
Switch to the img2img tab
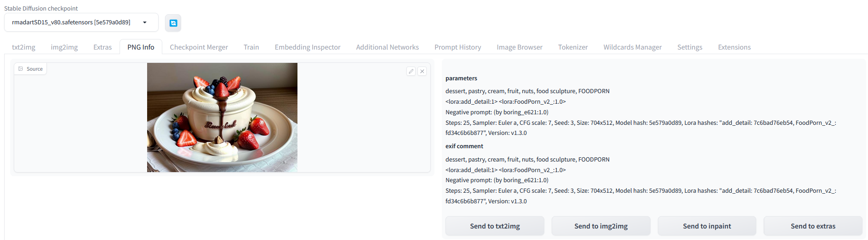click(x=64, y=47)
